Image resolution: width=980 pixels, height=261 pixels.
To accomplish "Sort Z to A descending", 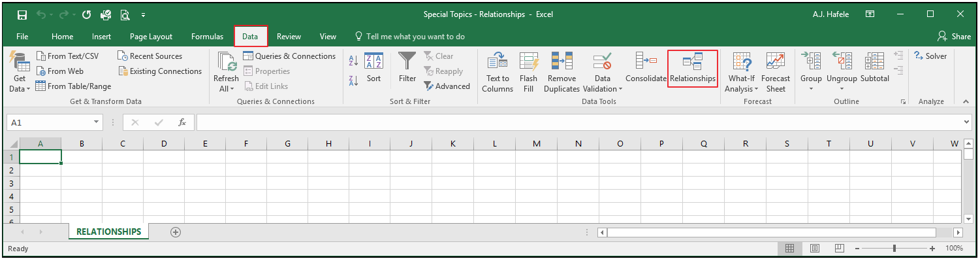I will click(x=353, y=81).
